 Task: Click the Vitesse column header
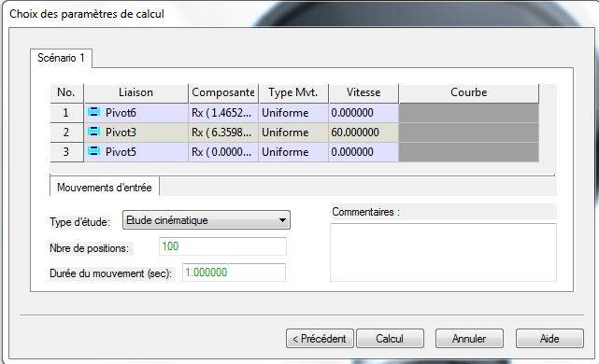364,92
